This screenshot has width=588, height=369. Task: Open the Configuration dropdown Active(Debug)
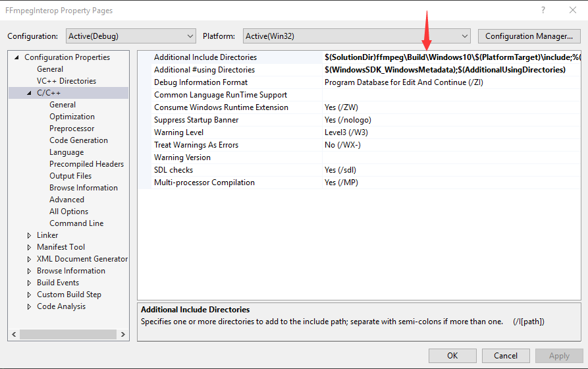point(131,36)
